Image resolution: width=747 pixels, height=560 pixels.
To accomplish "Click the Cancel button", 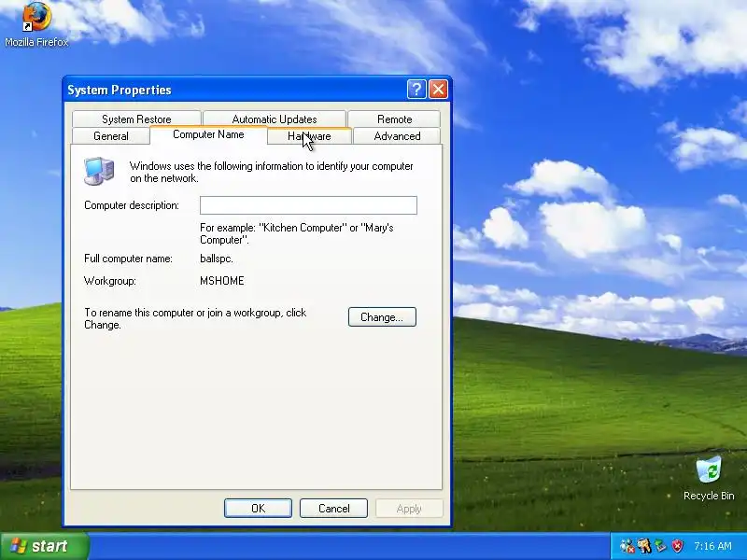I will click(333, 508).
